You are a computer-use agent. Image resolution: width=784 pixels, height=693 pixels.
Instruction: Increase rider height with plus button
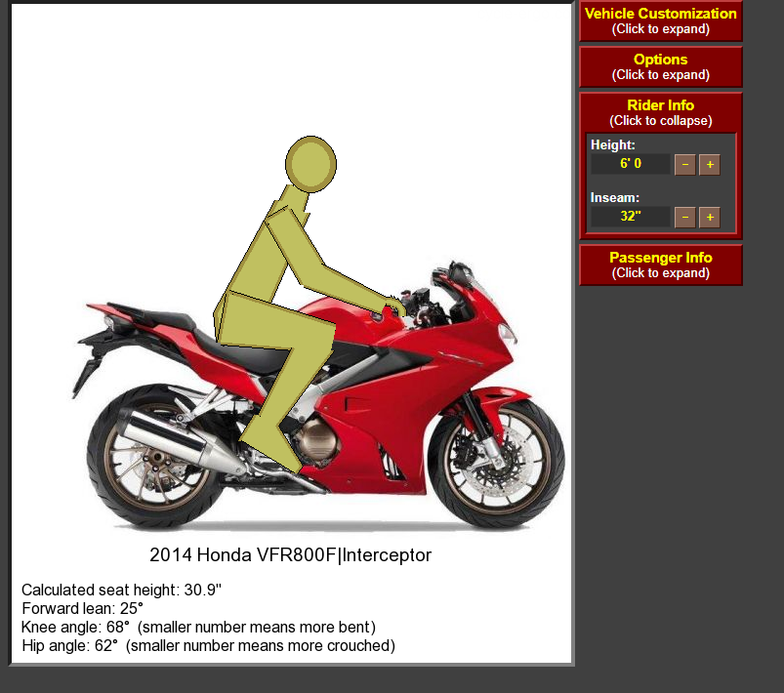[710, 165]
